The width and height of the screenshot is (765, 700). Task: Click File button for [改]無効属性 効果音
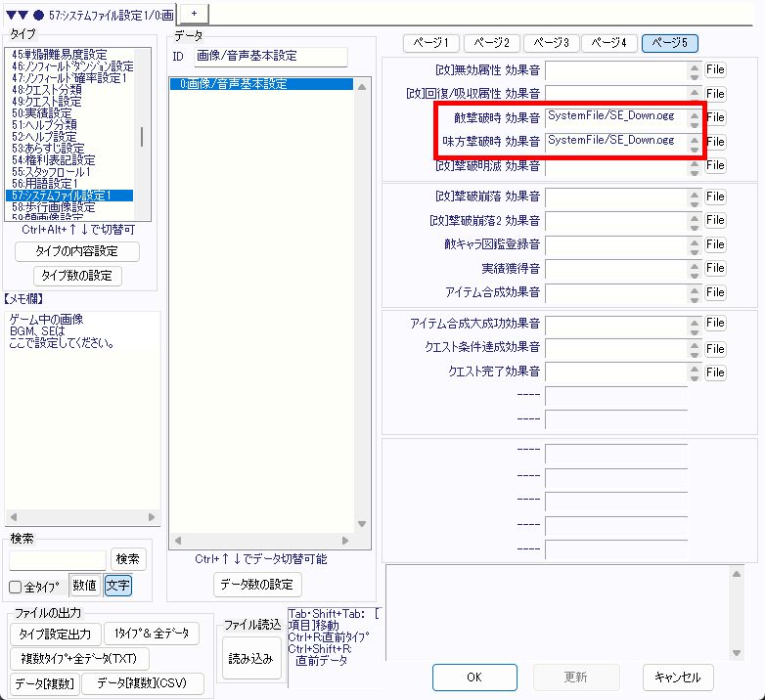[715, 69]
